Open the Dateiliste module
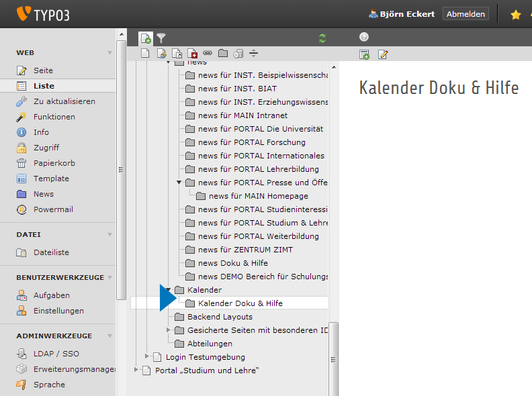Viewport: 532px width, 396px height. [51, 252]
